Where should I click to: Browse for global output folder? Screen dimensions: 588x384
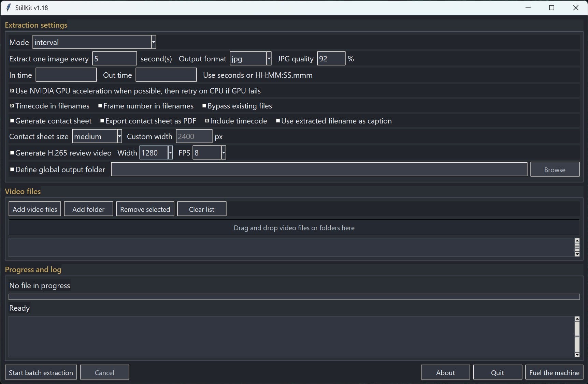(x=555, y=169)
